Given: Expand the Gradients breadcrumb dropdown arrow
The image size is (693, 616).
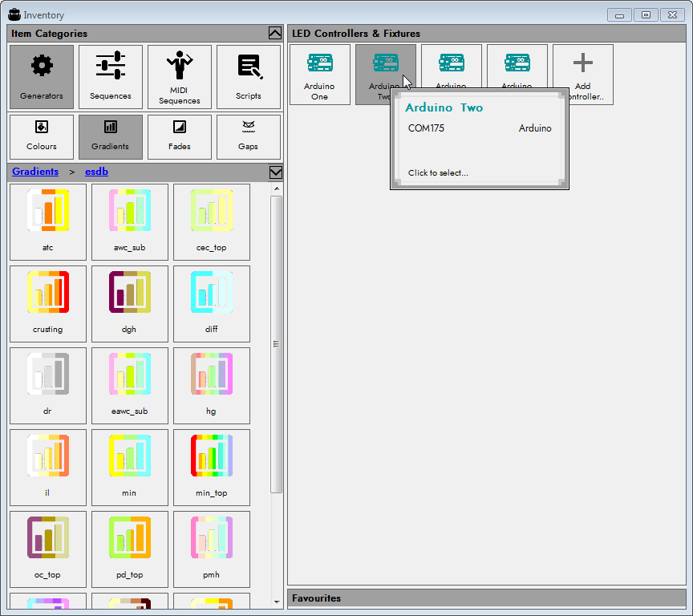Looking at the screenshot, I should click(275, 172).
